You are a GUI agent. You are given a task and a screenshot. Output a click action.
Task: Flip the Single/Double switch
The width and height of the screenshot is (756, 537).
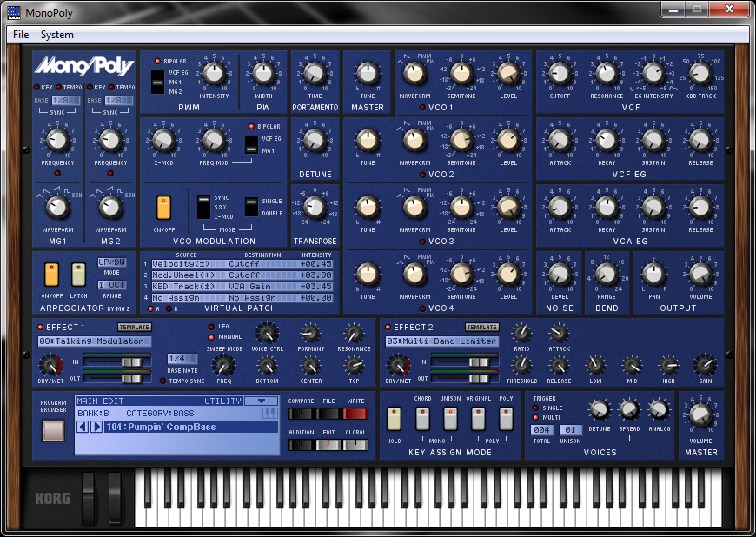tap(251, 207)
